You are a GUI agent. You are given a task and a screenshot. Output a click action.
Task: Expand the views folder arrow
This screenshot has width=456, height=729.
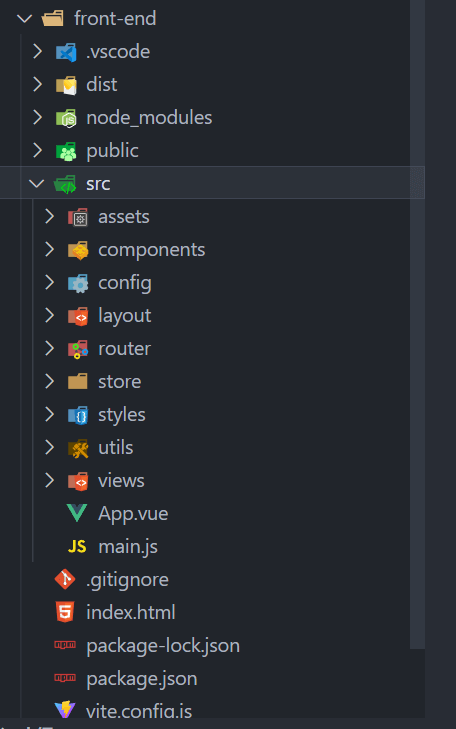point(49,480)
